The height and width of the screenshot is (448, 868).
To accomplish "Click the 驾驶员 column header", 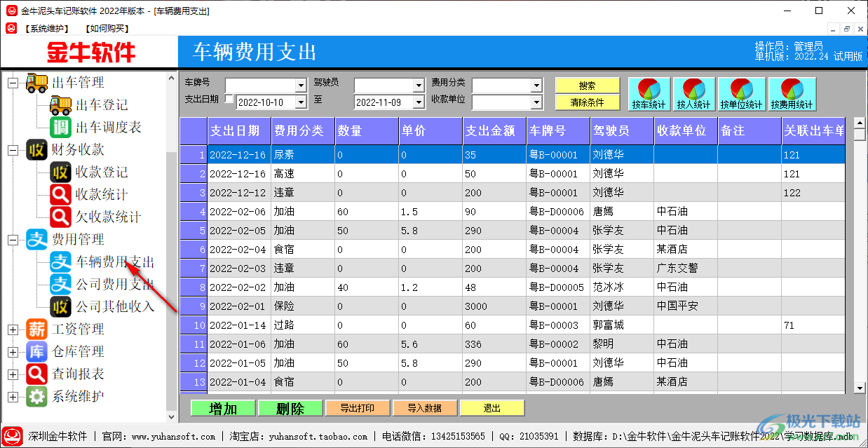I will coord(622,131).
